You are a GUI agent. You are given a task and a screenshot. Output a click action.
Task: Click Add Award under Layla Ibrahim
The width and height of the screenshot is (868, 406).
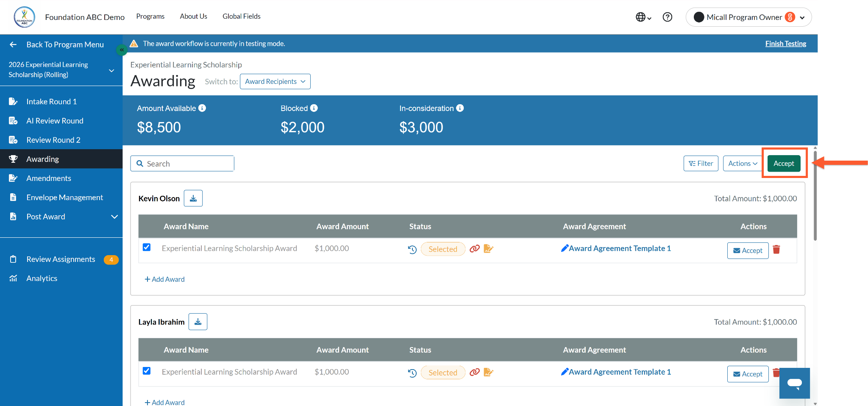pyautogui.click(x=164, y=402)
